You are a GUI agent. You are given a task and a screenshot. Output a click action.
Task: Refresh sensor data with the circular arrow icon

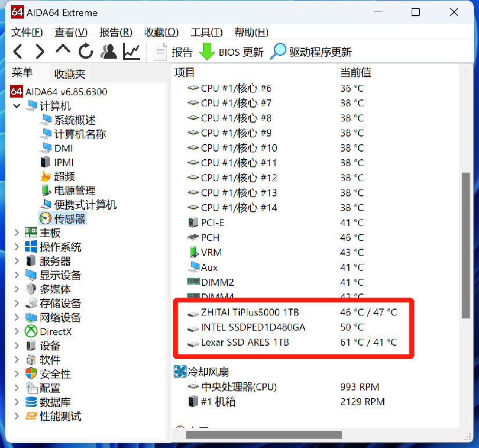[85, 51]
